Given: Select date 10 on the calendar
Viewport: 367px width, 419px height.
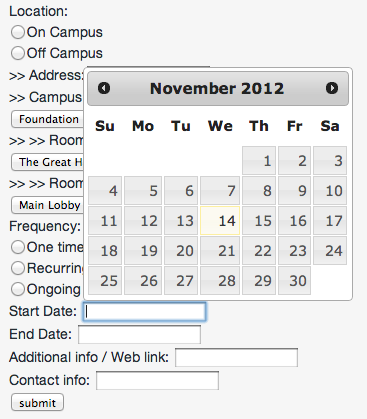Looking at the screenshot, I should 330,191.
